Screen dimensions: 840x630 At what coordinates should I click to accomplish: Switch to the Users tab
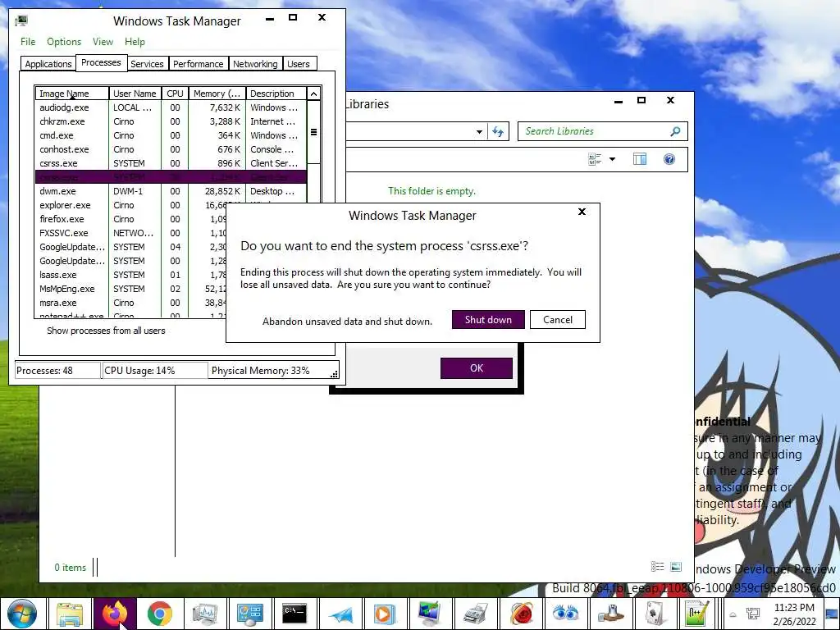pyautogui.click(x=299, y=64)
